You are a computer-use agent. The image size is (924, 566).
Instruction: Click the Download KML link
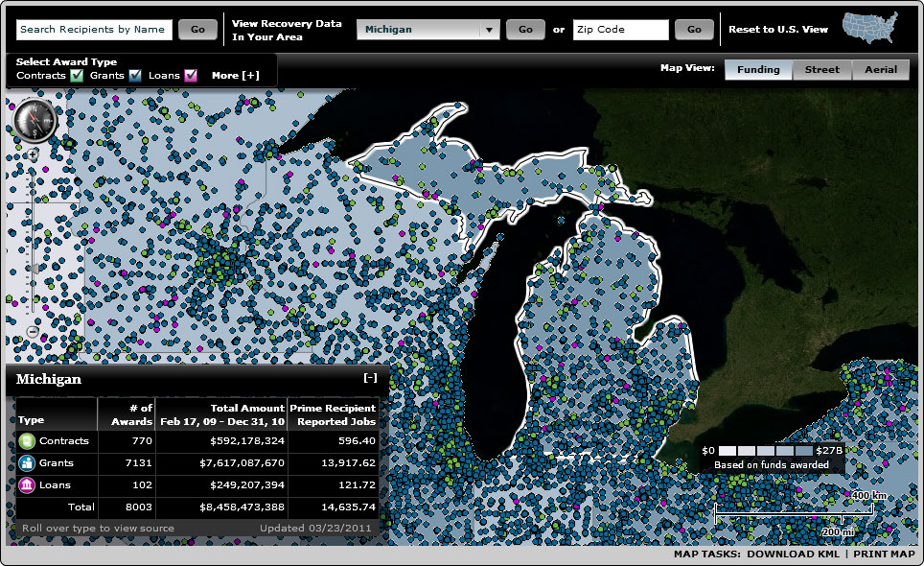(x=793, y=554)
